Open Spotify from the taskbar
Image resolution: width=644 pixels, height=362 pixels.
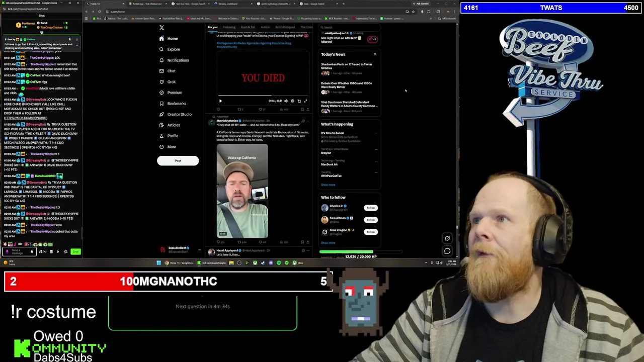(x=279, y=262)
